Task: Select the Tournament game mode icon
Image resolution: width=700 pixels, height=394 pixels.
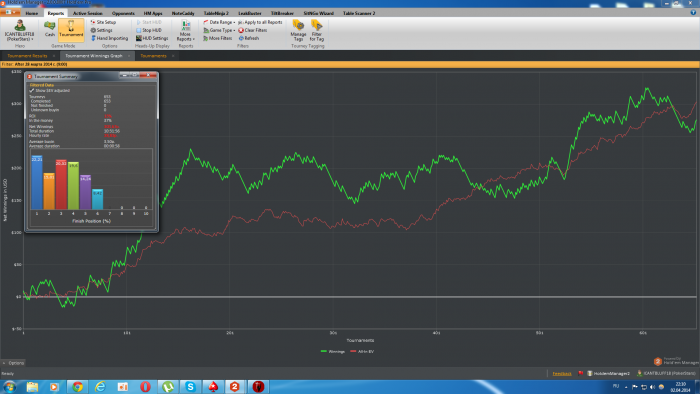Action: pos(71,29)
